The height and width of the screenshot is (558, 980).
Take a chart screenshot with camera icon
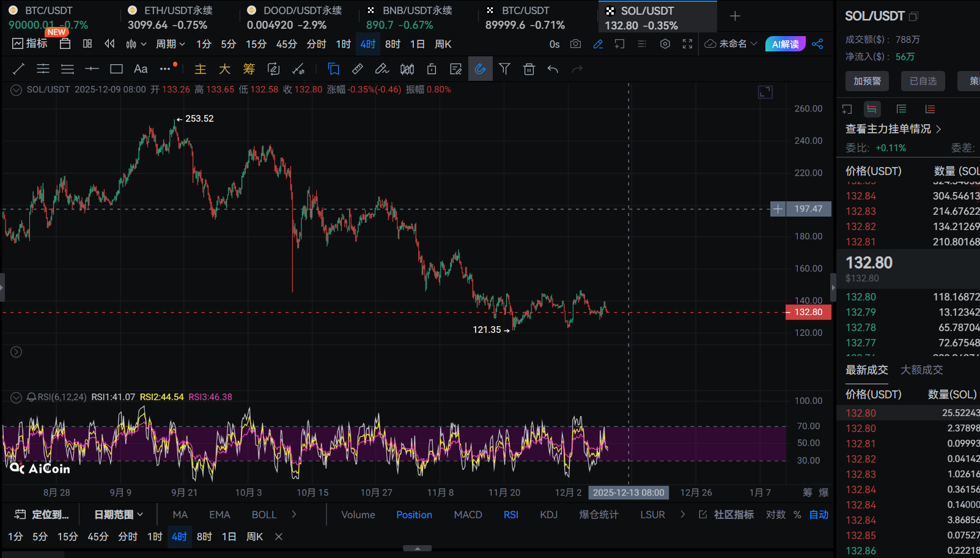(x=575, y=44)
